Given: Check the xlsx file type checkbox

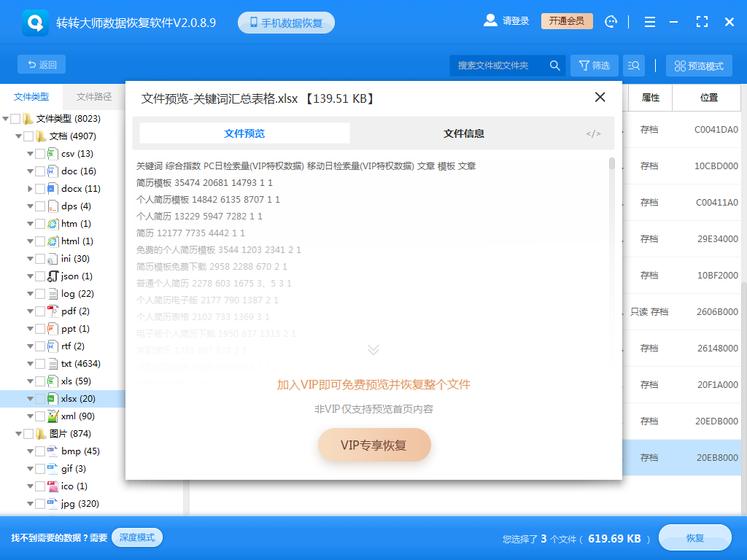Looking at the screenshot, I should pyautogui.click(x=40, y=398).
